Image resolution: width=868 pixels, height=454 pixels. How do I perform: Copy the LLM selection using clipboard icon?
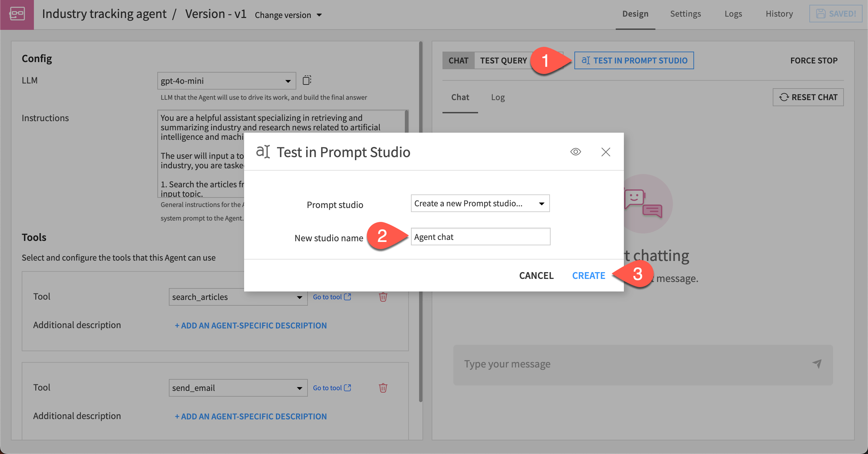click(306, 80)
